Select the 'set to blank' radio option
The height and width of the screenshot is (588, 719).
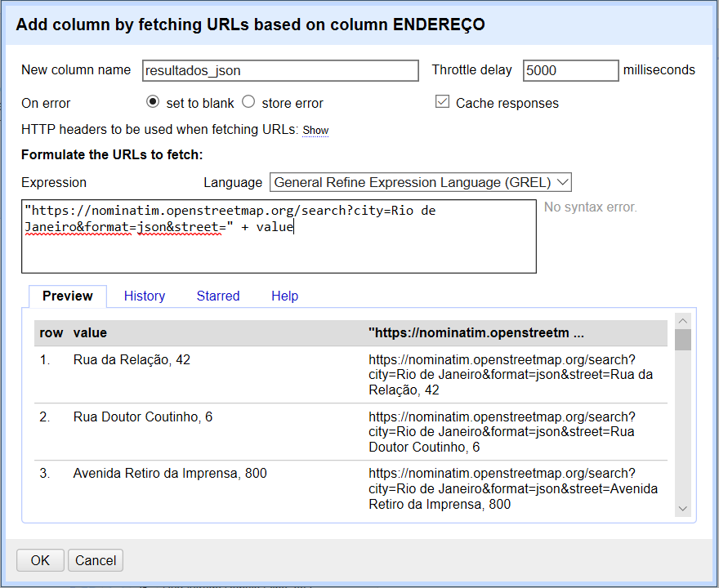152,102
